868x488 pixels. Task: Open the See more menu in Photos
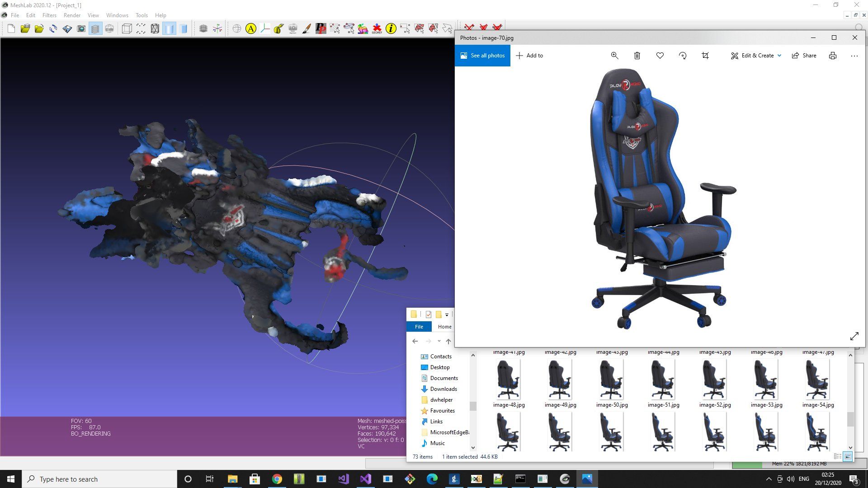pos(854,56)
